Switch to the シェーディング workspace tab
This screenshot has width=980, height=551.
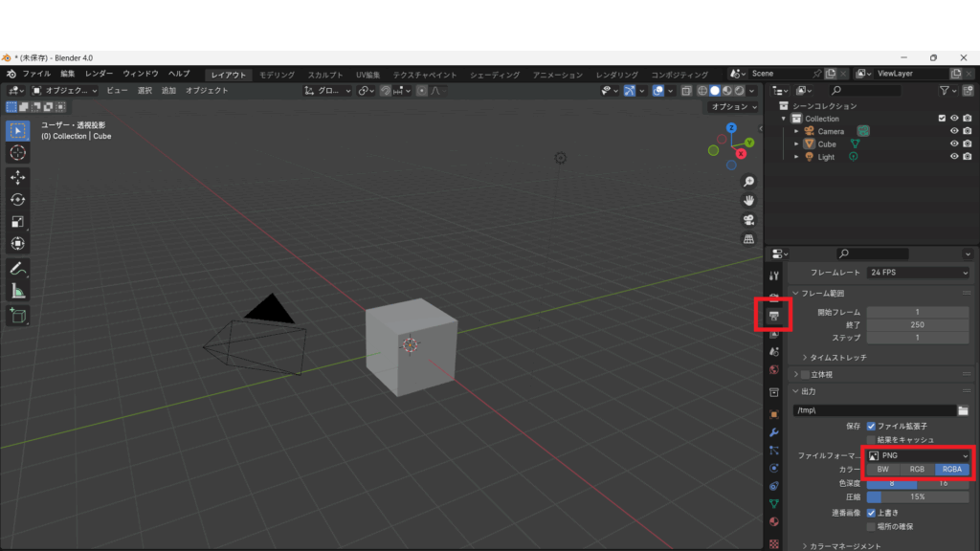[495, 75]
